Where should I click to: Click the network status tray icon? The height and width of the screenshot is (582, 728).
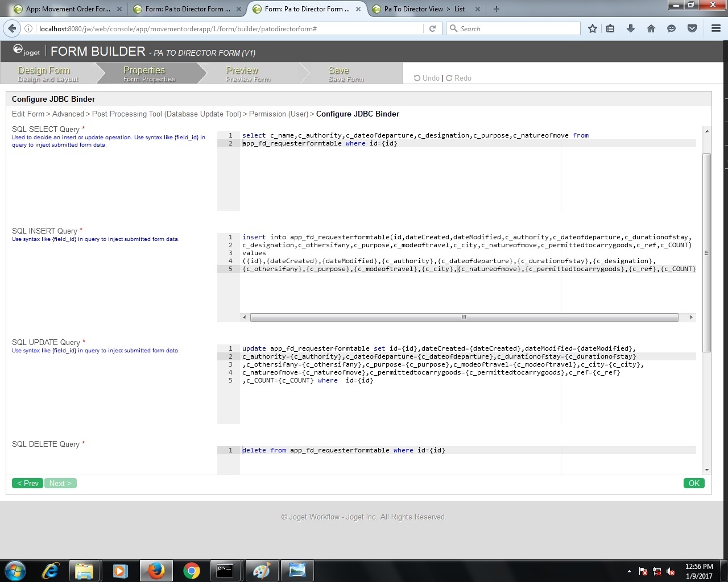coord(657,571)
